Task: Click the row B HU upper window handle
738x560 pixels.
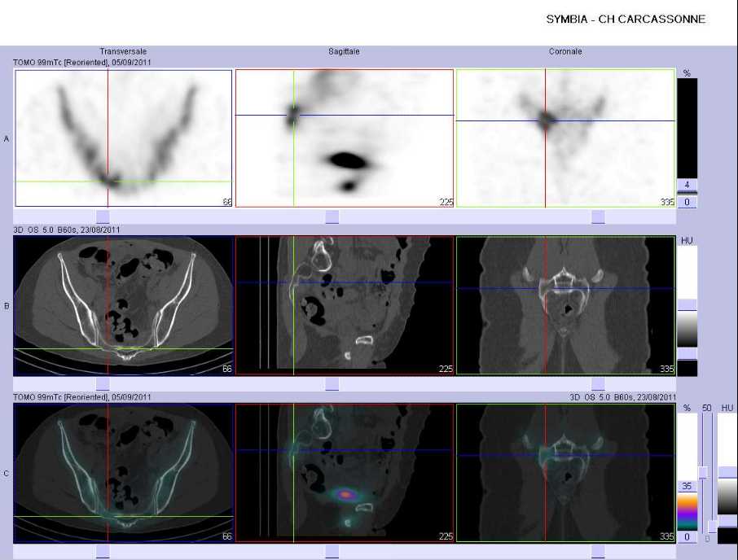Action: [687, 304]
